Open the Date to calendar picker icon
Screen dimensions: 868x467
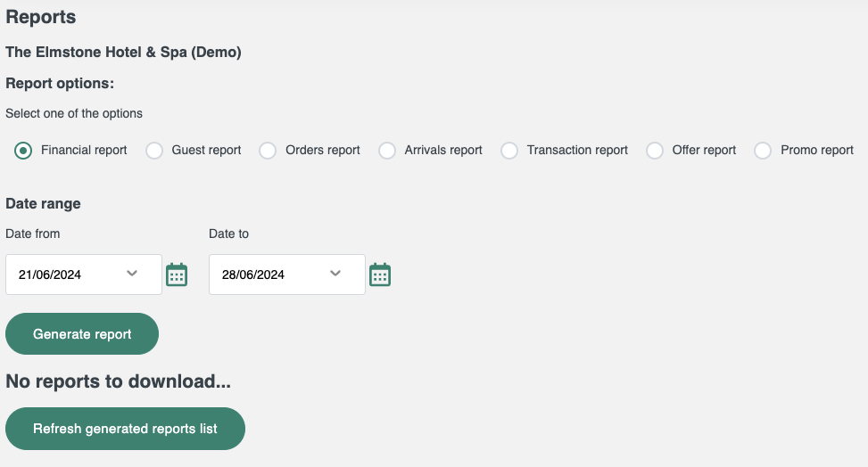[x=380, y=274]
